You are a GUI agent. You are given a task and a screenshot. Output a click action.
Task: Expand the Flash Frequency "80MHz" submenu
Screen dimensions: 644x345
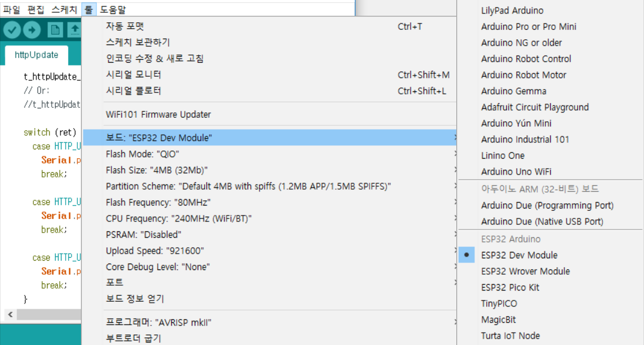pos(269,202)
